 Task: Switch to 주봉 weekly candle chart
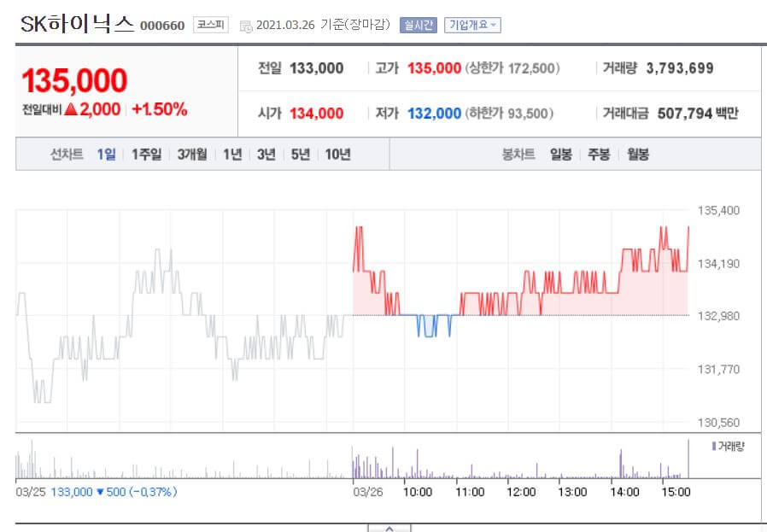[599, 155]
